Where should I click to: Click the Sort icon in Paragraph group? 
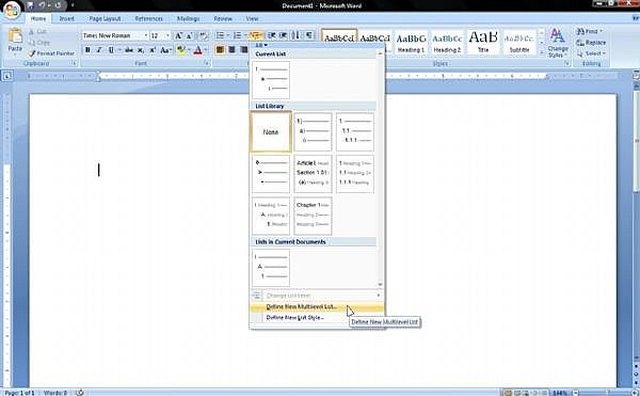click(297, 36)
